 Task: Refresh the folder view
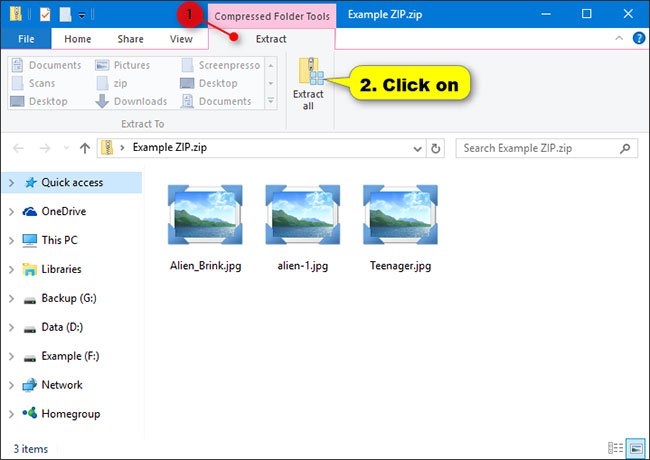435,148
